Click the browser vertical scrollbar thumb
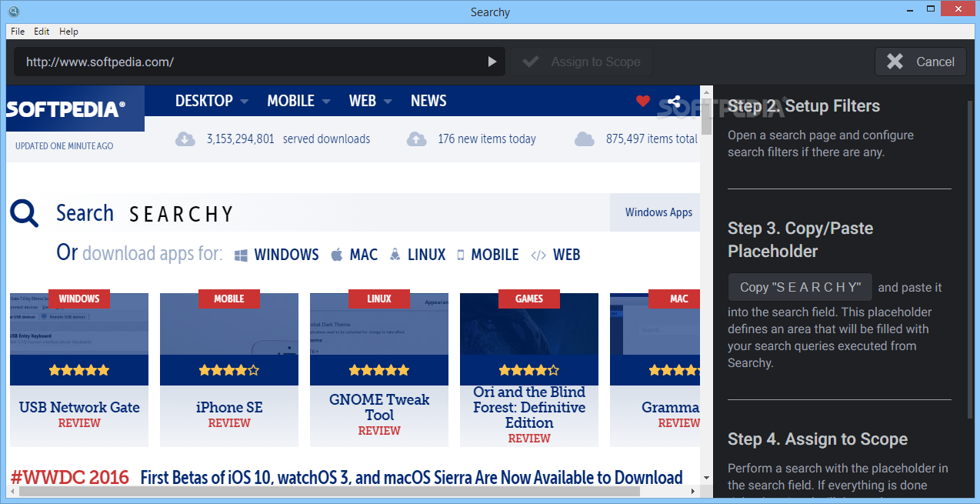This screenshot has height=504, width=980. point(706,117)
